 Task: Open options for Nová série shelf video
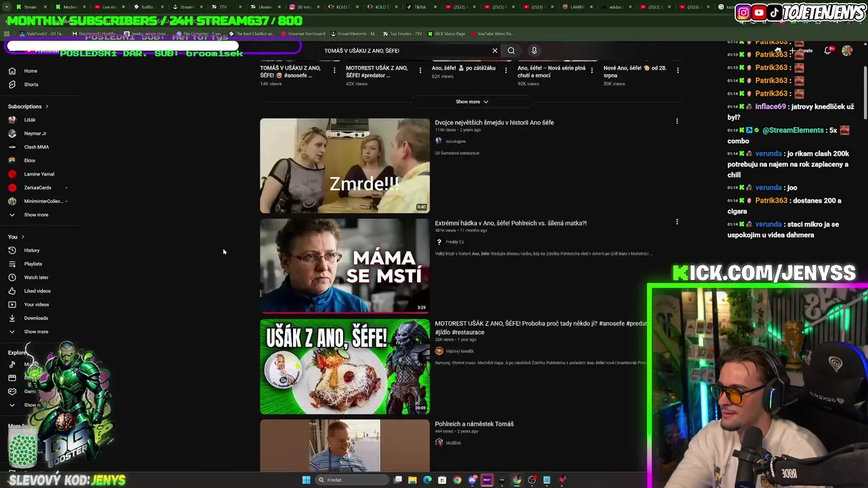(592, 70)
